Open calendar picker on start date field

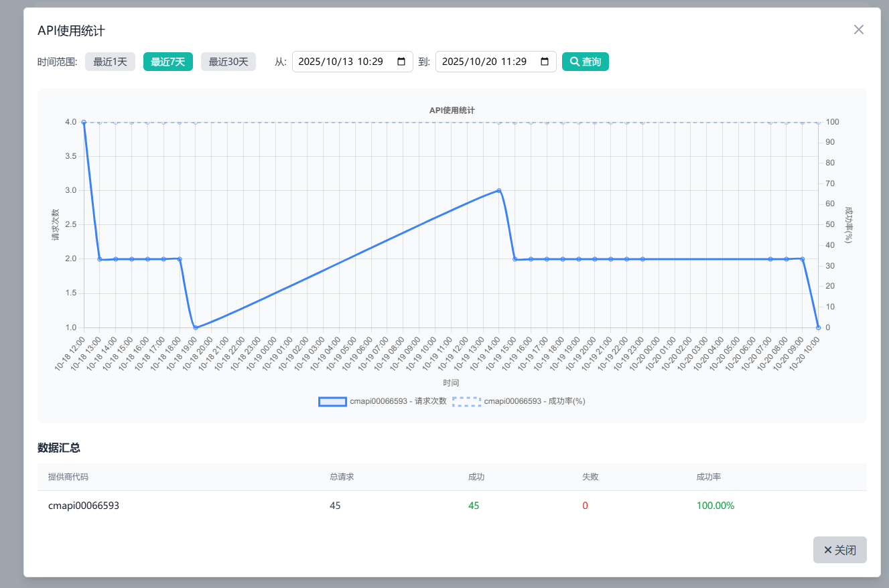[x=401, y=62]
